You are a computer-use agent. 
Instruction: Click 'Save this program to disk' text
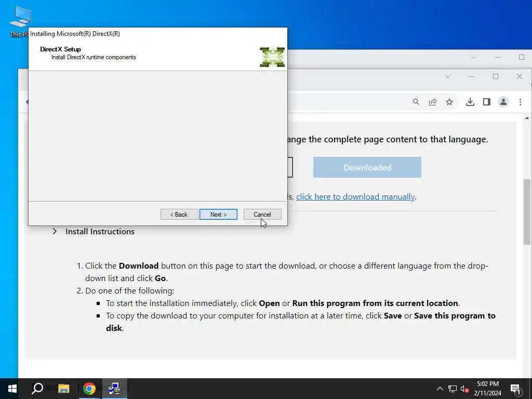[x=301, y=322]
